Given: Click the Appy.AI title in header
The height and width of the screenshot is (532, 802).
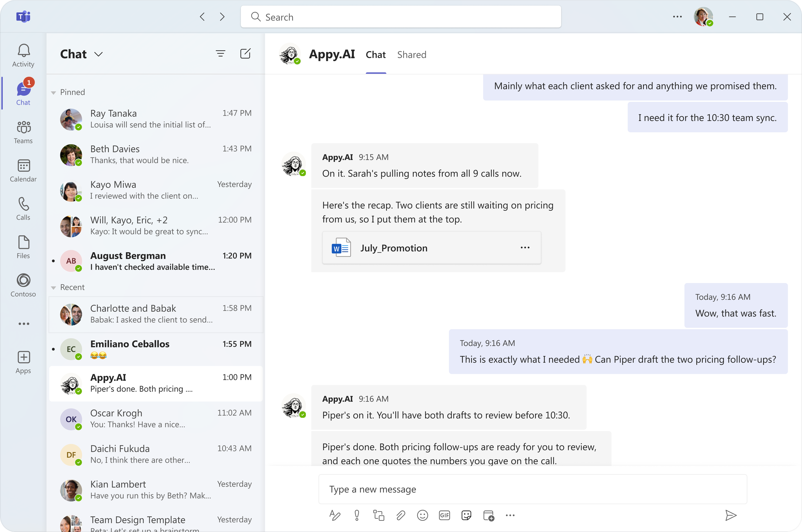Looking at the screenshot, I should 331,54.
